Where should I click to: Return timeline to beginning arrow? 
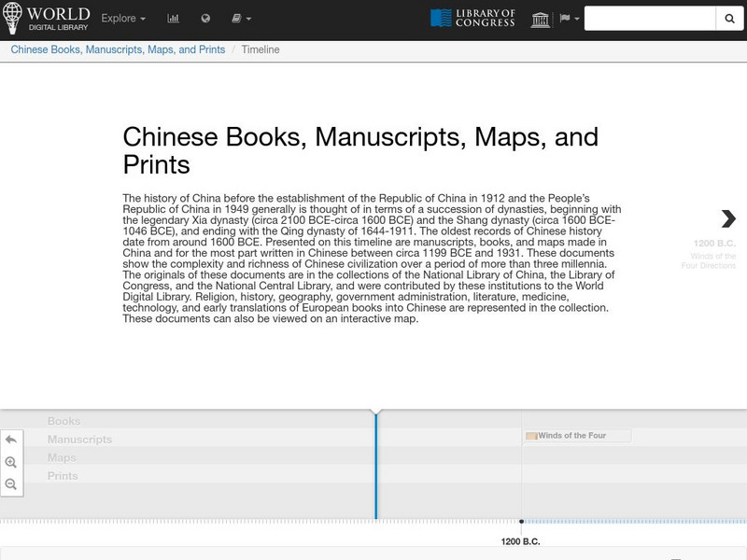[x=11, y=440]
